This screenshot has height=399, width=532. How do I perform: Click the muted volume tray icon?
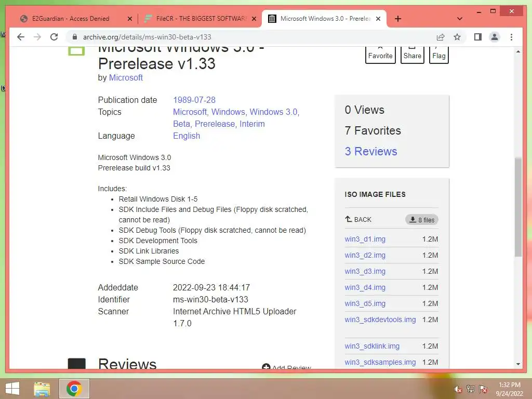tap(458, 389)
